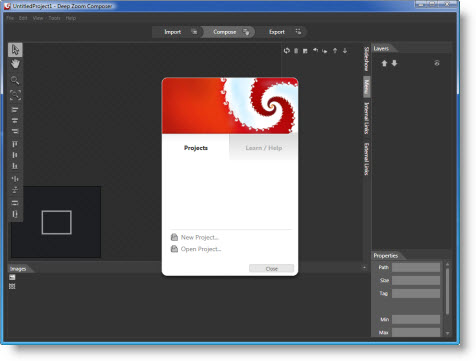The height and width of the screenshot is (361, 476).
Task: Click the trash delete icon in Menu panel
Action: pos(296,51)
